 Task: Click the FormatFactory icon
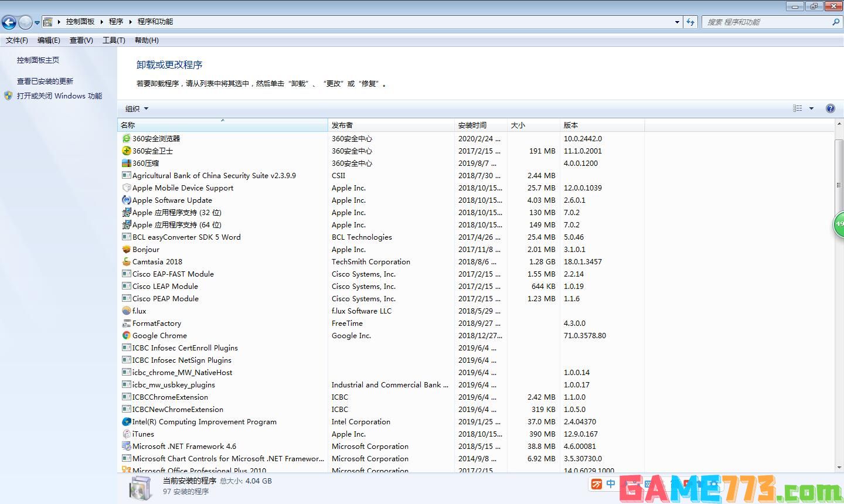click(x=126, y=323)
